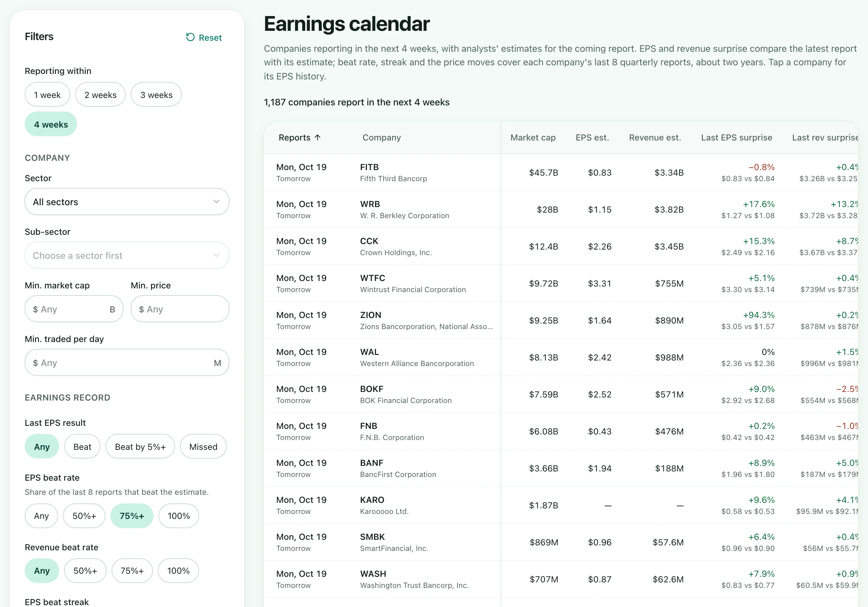Viewport: 868px width, 607px height.
Task: Sort by the Company column header
Action: pos(382,138)
